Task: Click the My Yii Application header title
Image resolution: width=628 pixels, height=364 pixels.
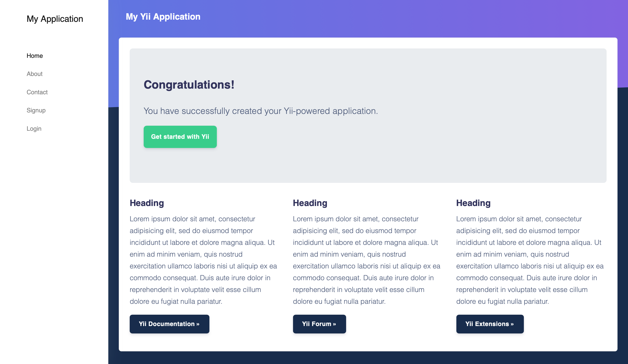Action: click(163, 17)
